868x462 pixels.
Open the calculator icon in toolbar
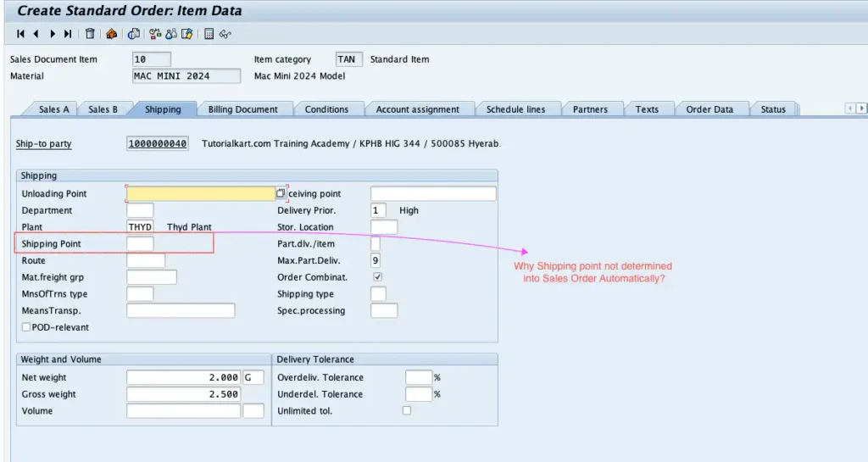pyautogui.click(x=209, y=34)
